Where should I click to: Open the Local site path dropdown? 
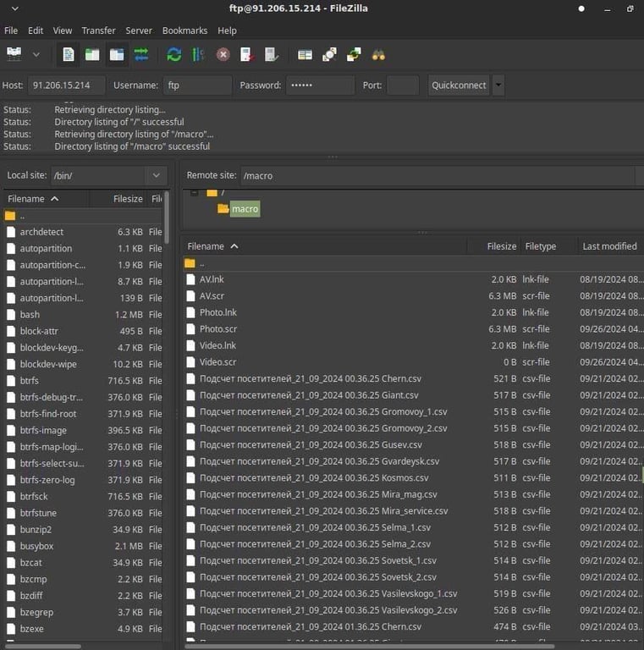156,175
